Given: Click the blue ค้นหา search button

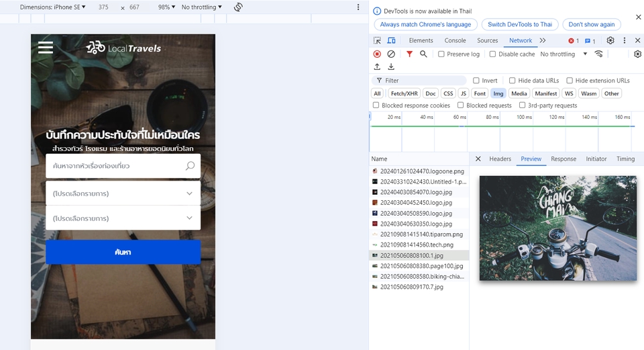Looking at the screenshot, I should click(123, 252).
